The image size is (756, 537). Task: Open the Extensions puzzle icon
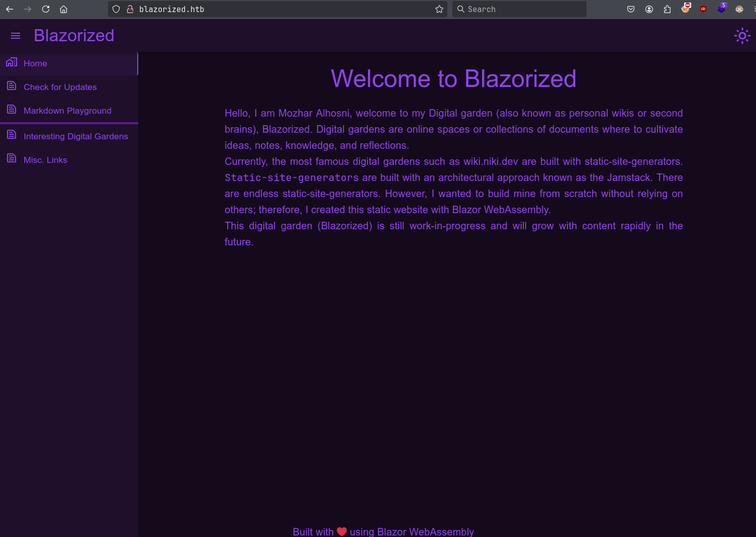(667, 9)
